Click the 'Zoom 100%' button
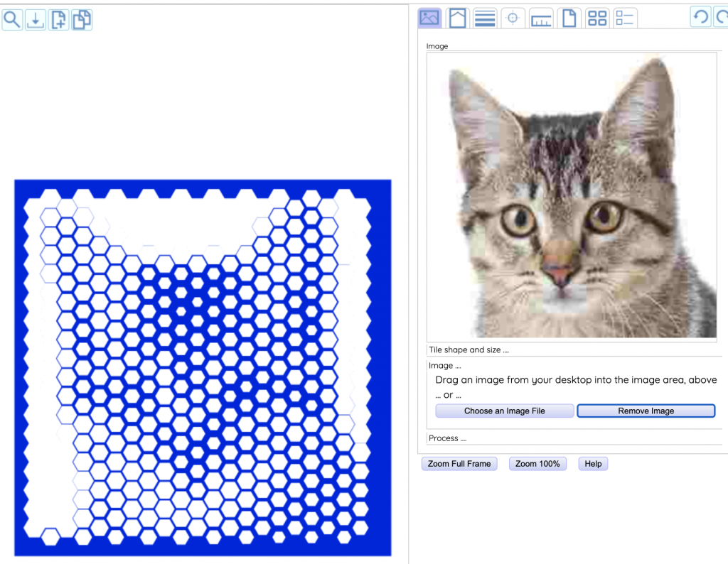This screenshot has width=728, height=564. tap(537, 464)
